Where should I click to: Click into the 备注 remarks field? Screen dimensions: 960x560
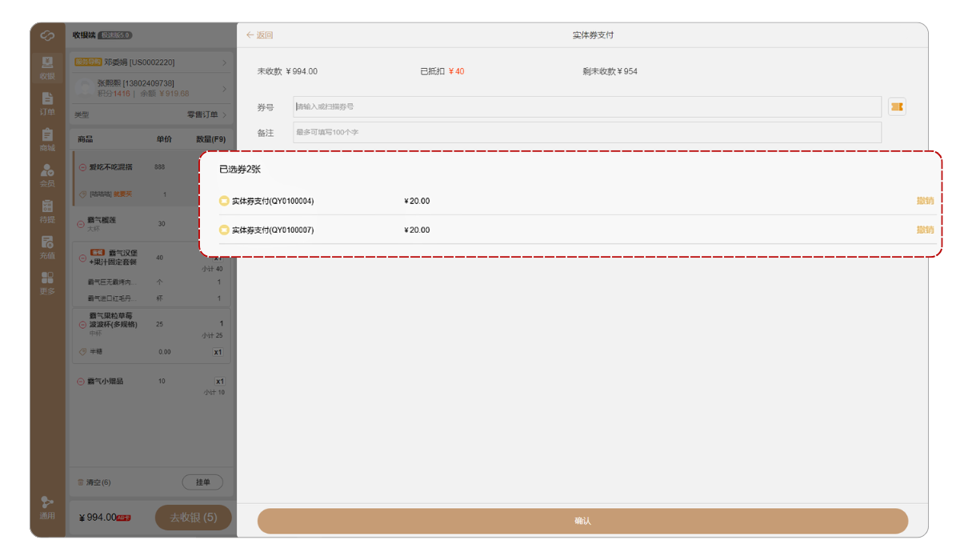click(587, 132)
